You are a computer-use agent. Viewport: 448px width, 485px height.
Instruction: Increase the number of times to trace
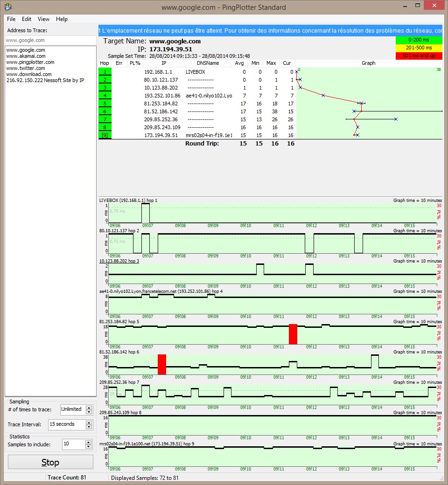(x=89, y=408)
